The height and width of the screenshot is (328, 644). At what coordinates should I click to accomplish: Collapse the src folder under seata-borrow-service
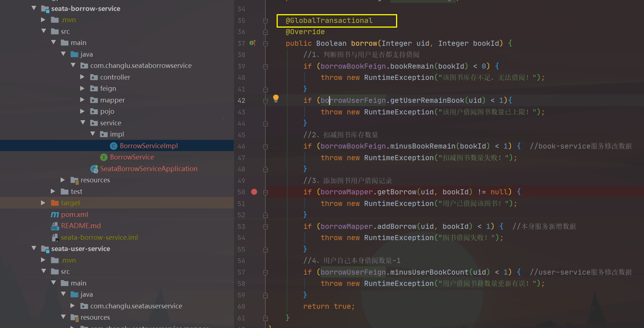tap(44, 31)
